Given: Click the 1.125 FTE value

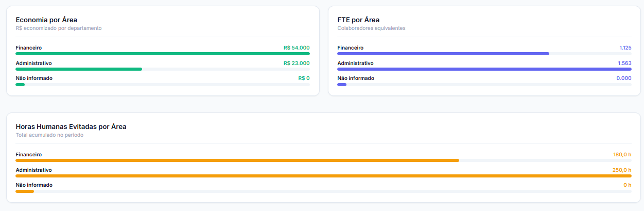Looking at the screenshot, I should coord(625,47).
